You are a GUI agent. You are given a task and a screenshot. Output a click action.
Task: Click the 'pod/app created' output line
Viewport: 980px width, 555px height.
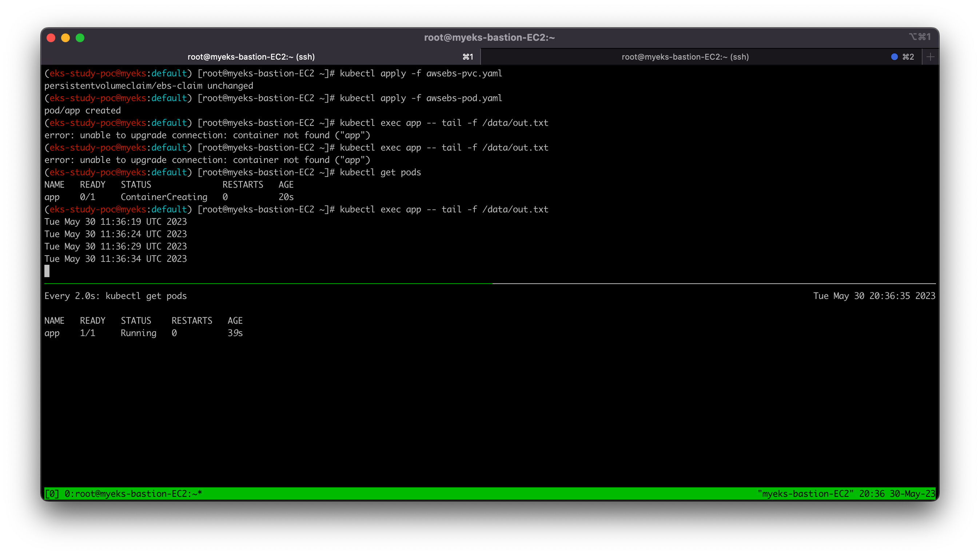[x=82, y=111]
